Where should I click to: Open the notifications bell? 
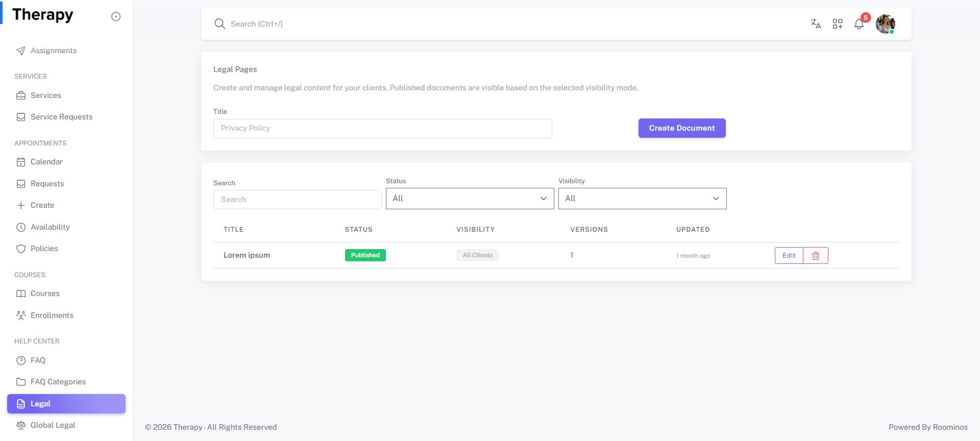coord(859,24)
